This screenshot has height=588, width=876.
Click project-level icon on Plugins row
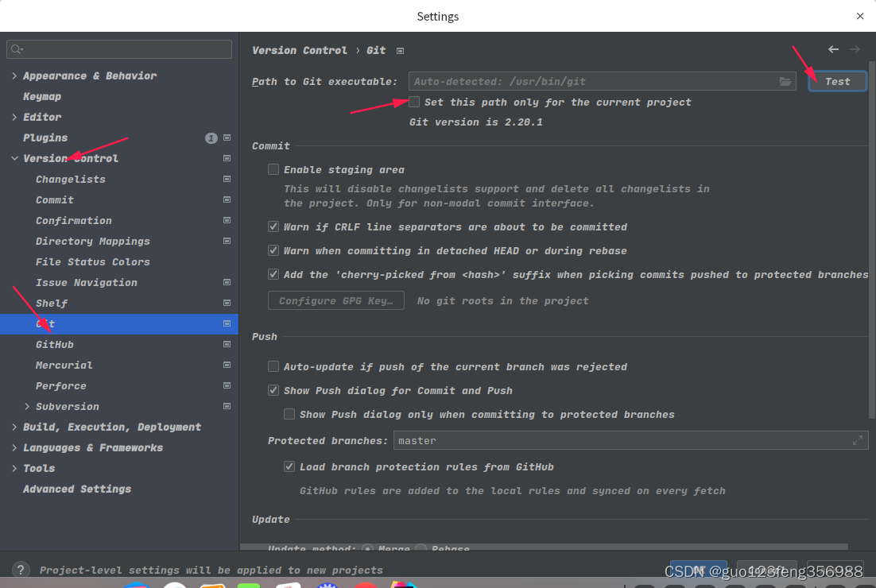tap(227, 137)
